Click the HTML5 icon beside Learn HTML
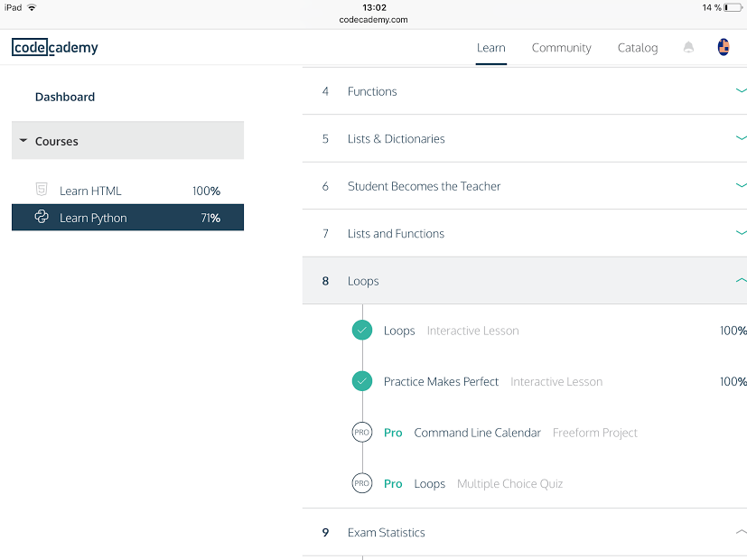The image size is (747, 560). click(x=42, y=190)
